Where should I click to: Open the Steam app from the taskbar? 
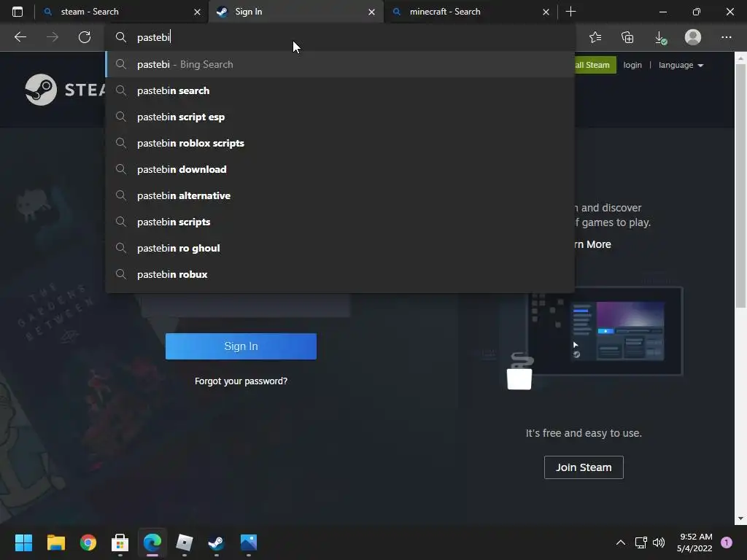click(216, 542)
